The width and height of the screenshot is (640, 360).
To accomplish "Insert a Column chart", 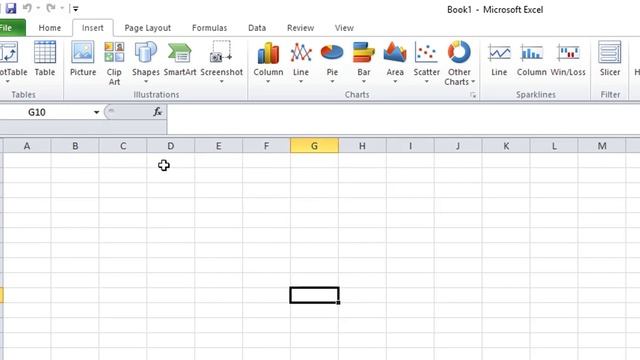I will point(268,62).
